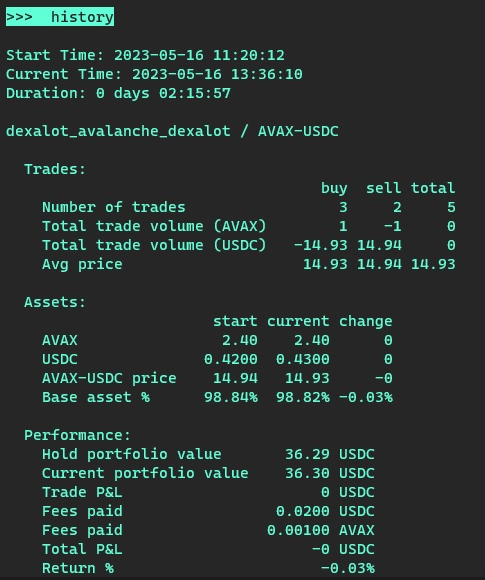Click the current column header under Assets
Image resolution: width=485 pixels, height=580 pixels.
click(x=298, y=321)
